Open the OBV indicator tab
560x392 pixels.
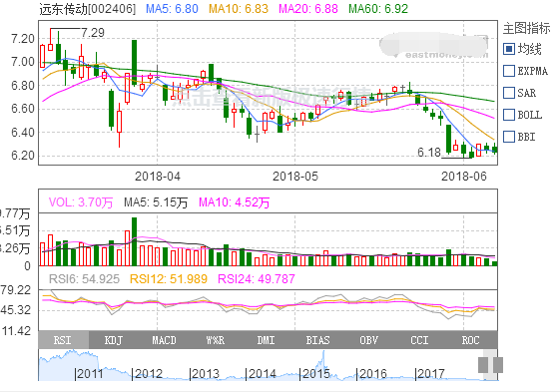(368, 340)
